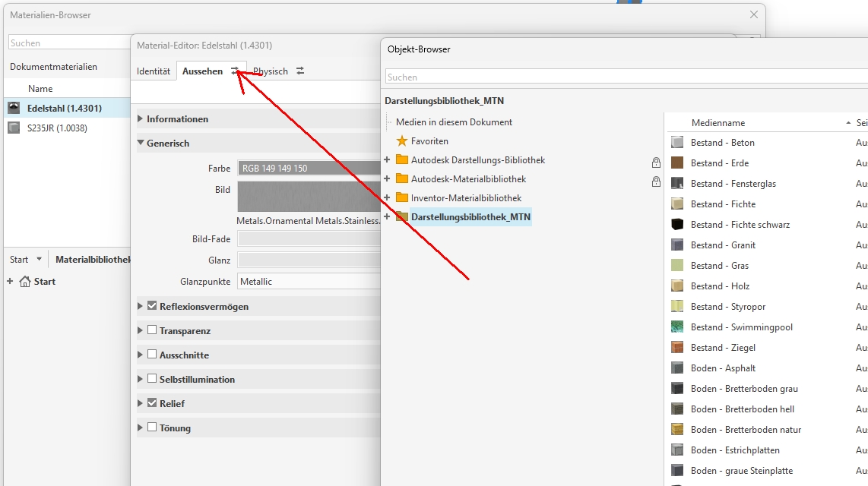Click the Bestand - Granit swatch icon
The height and width of the screenshot is (486, 868).
point(677,245)
